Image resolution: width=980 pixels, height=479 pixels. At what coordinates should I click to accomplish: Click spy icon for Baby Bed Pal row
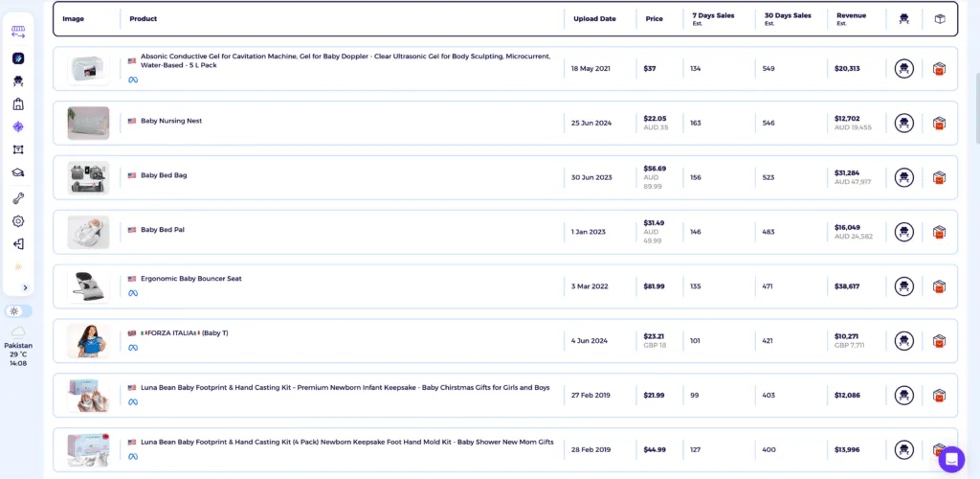[903, 232]
